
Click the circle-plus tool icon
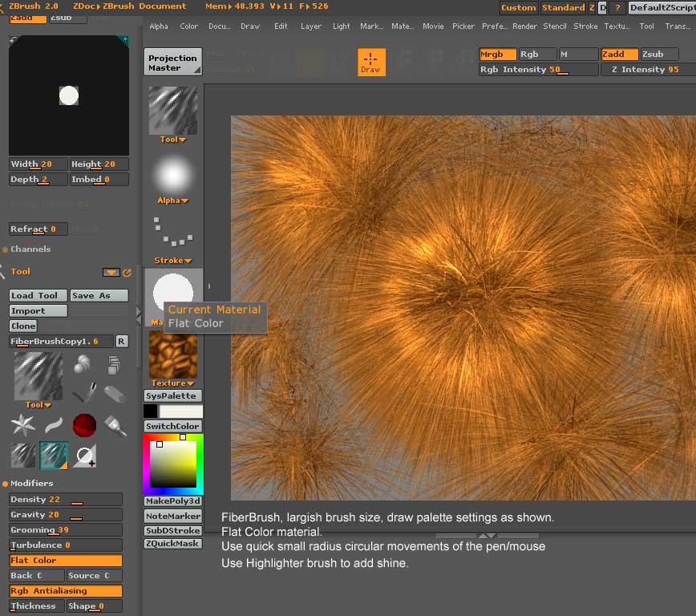(84, 456)
